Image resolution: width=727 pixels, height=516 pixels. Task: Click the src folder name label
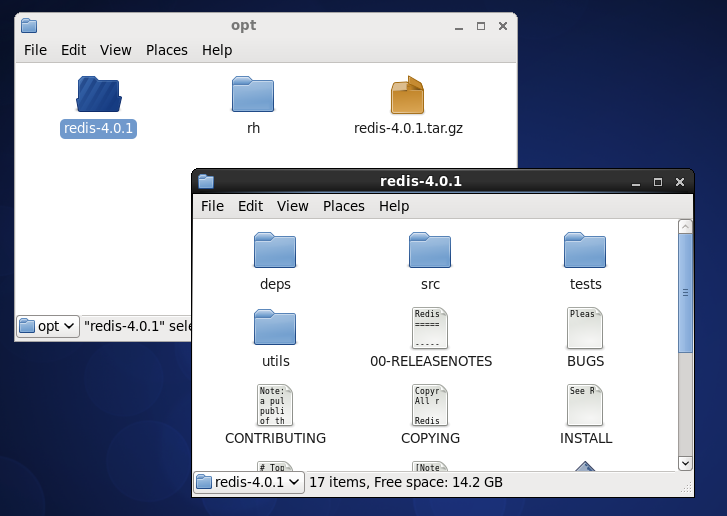tap(430, 284)
